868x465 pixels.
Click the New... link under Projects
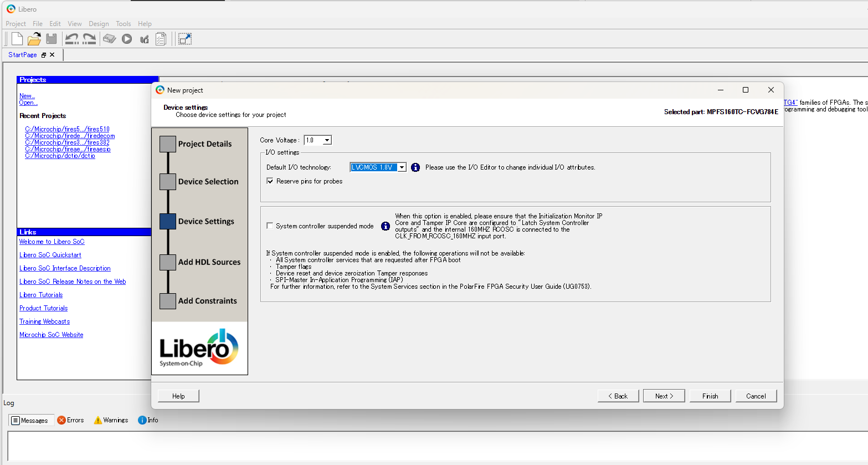click(27, 96)
